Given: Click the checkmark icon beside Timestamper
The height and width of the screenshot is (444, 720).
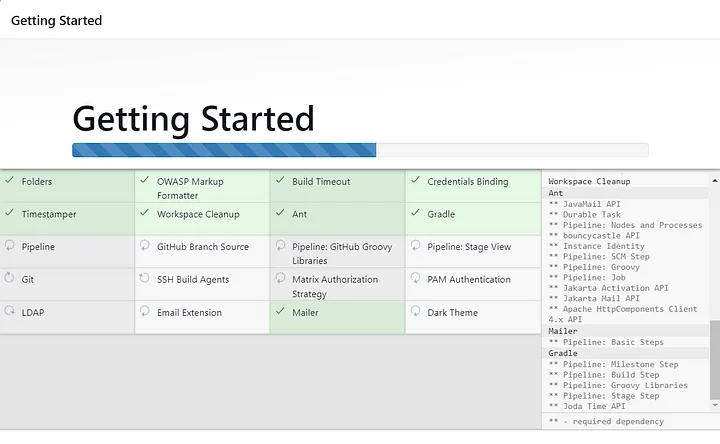Looking at the screenshot, I should tap(9, 213).
